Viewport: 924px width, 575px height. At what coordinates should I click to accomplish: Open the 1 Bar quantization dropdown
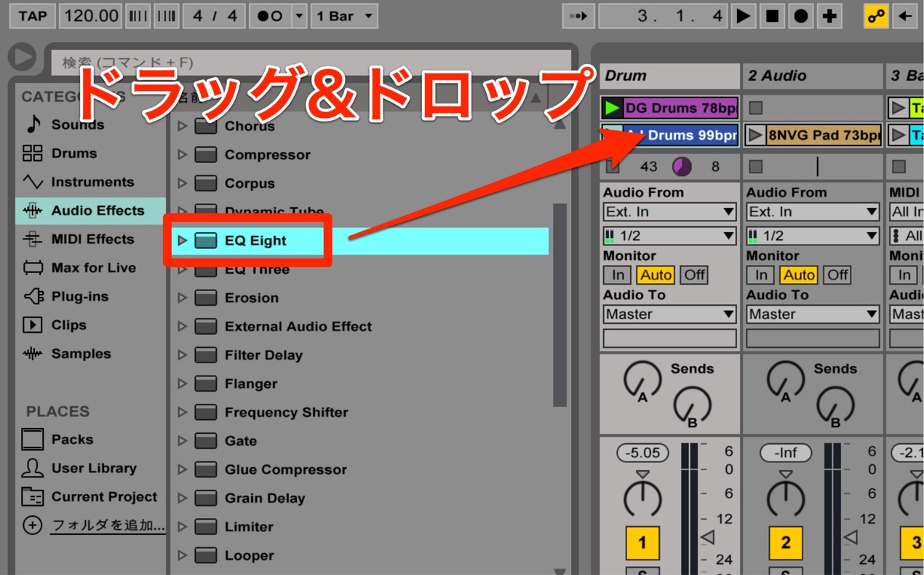[x=344, y=16]
